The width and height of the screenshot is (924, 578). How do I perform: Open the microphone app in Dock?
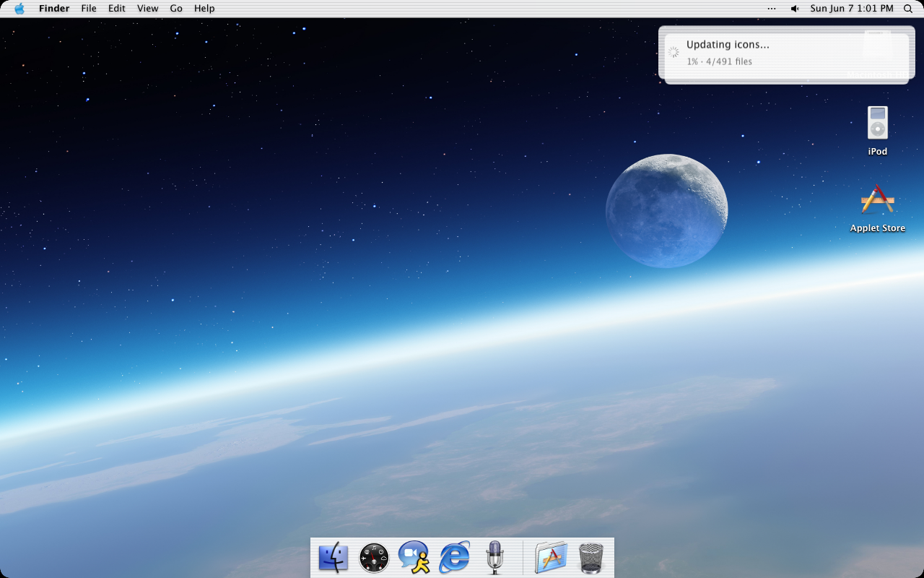tap(494, 558)
